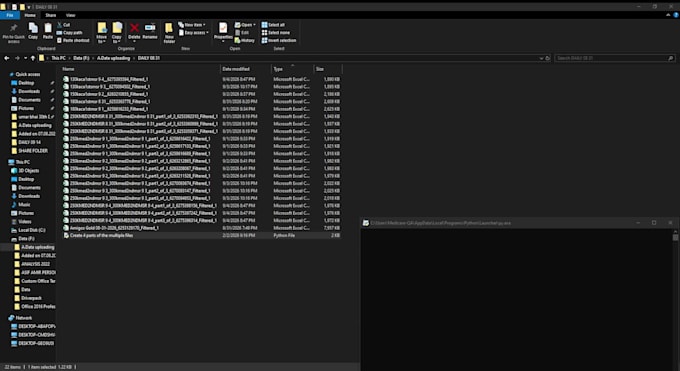Open Videos under This PC
680x371 pixels.
pyautogui.click(x=25, y=221)
